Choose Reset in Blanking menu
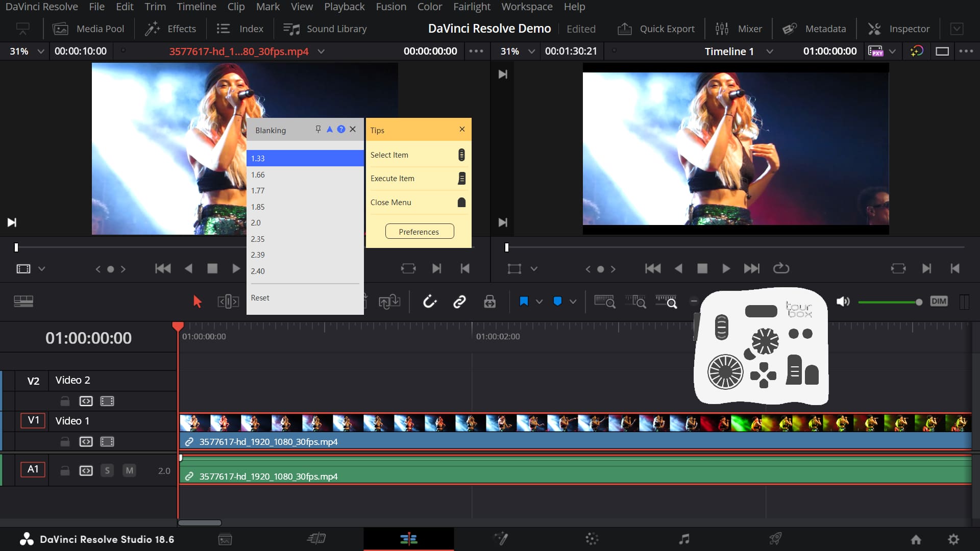The image size is (980, 551). pyautogui.click(x=305, y=297)
